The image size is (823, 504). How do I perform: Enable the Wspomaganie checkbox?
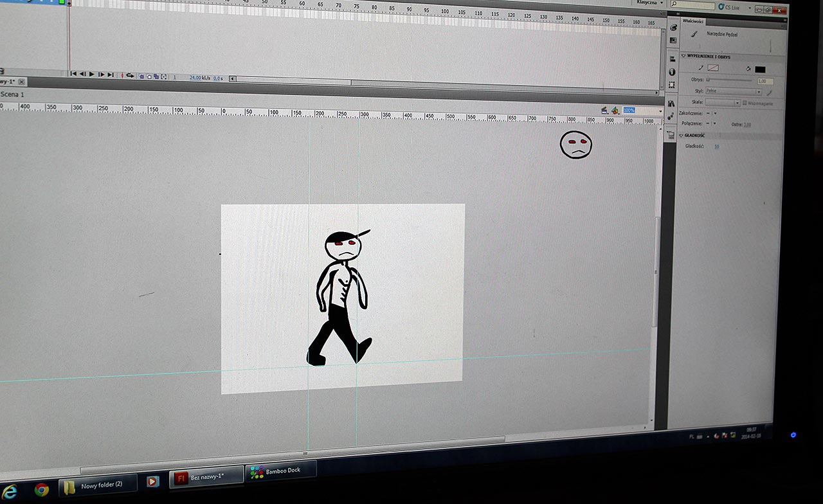coord(745,103)
